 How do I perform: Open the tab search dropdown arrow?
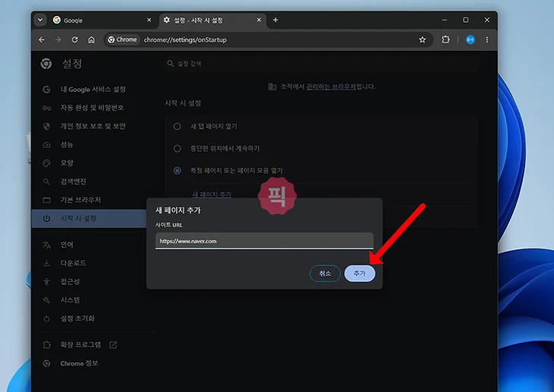40,20
